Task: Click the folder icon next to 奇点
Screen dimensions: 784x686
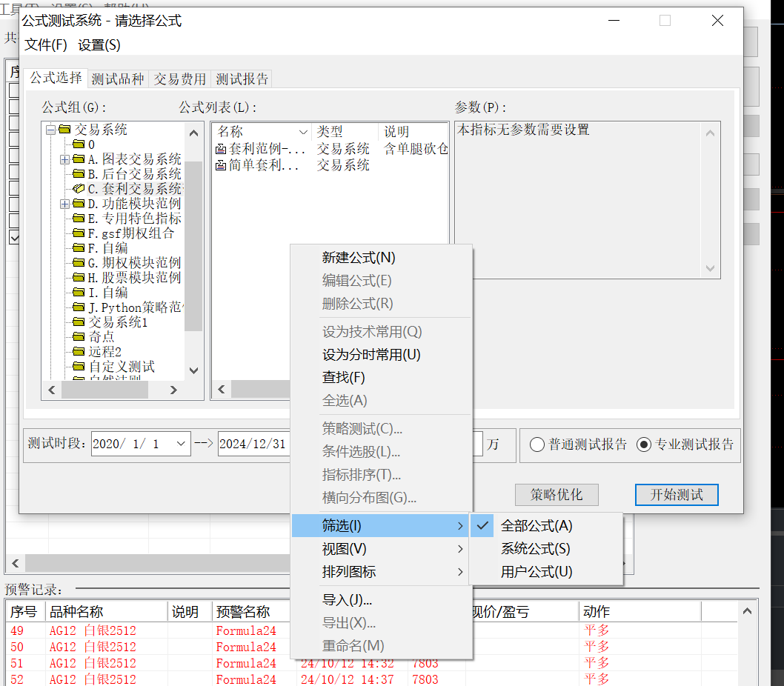Action: click(x=79, y=336)
